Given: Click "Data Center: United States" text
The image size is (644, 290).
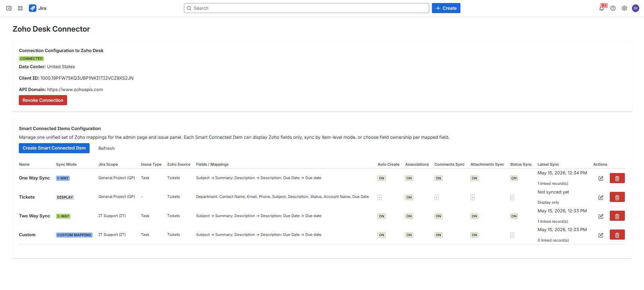Looking at the screenshot, I should [47, 67].
